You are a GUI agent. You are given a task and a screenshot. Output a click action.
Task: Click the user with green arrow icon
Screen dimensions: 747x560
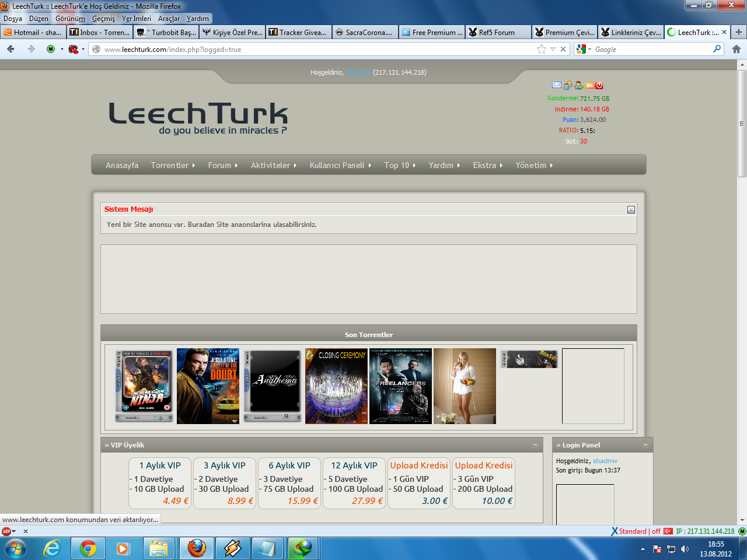[578, 85]
